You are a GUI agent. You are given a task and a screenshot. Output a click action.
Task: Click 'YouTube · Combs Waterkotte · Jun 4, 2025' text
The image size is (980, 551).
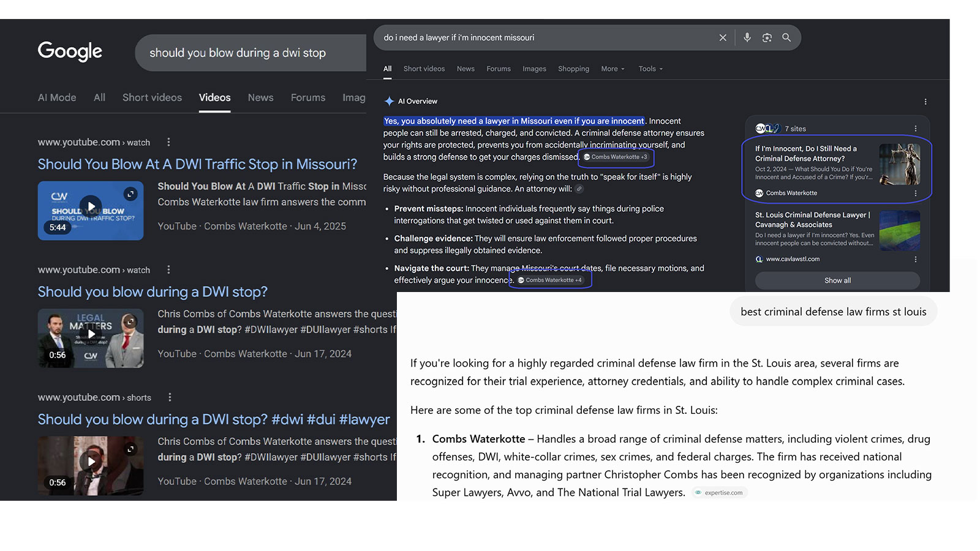pos(252,226)
